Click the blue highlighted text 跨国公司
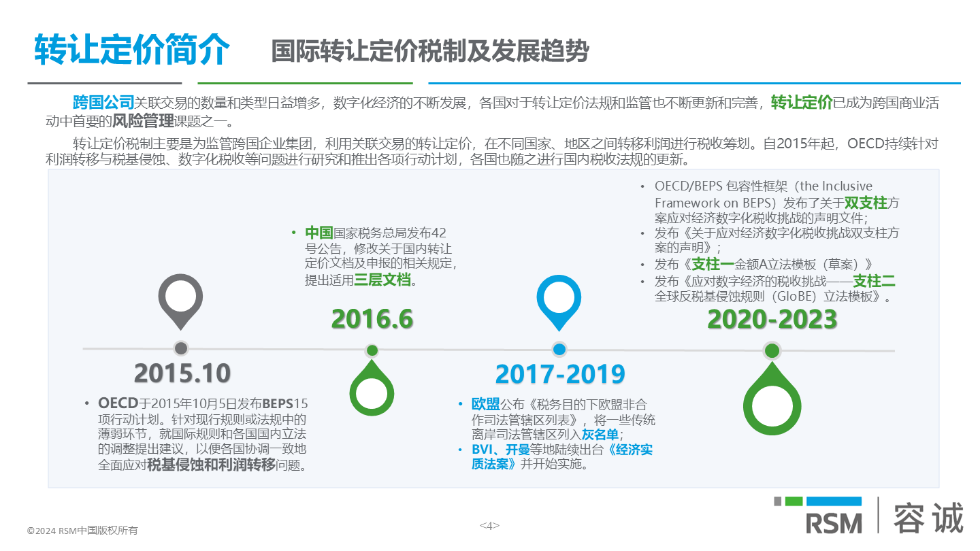The width and height of the screenshot is (980, 551). point(103,103)
